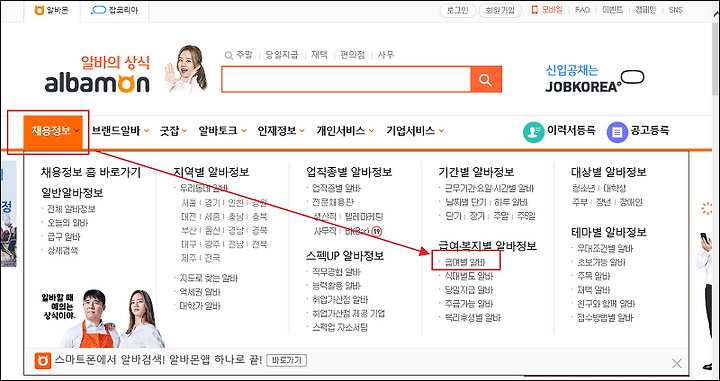
Task: Open the 대학생 target link
Action: pos(614,188)
